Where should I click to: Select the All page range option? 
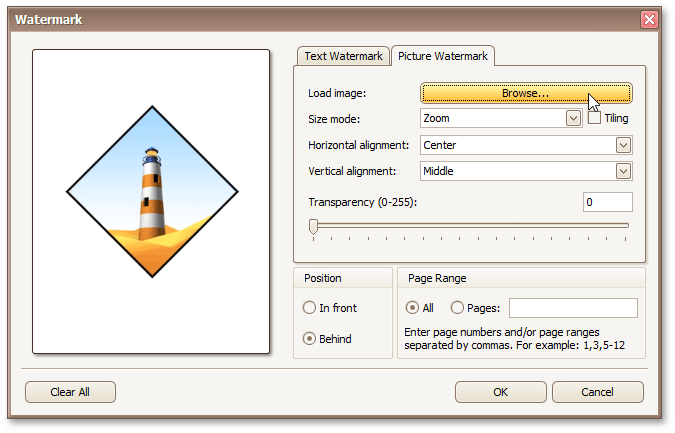(412, 308)
